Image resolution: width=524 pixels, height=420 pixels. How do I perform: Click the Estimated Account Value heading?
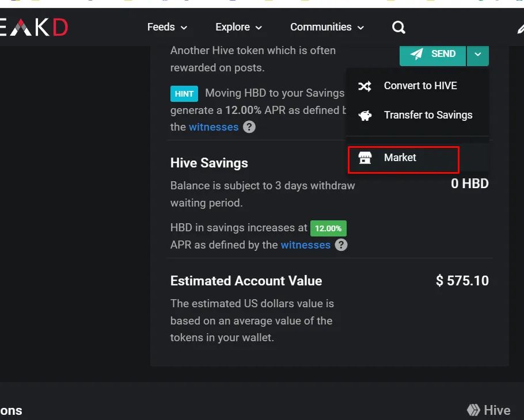(x=246, y=281)
